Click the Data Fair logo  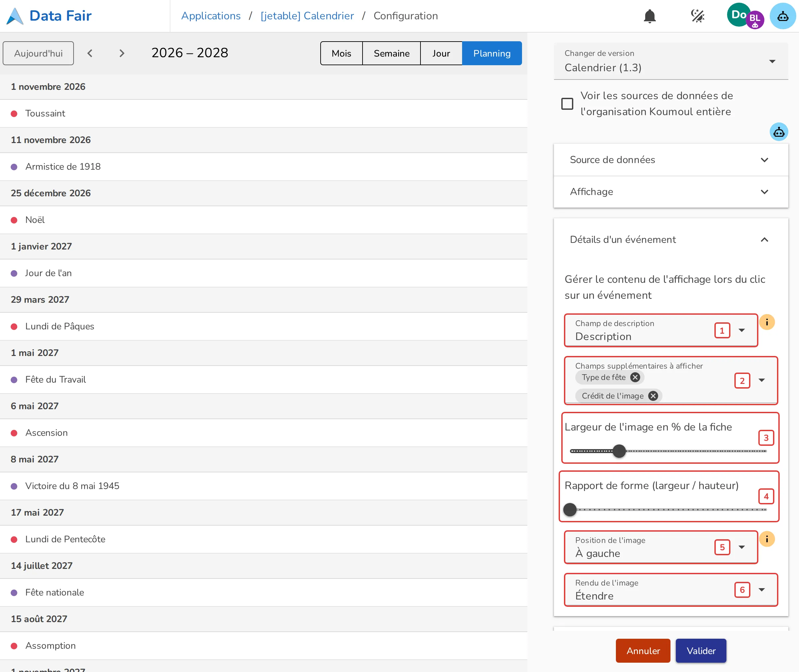point(49,16)
